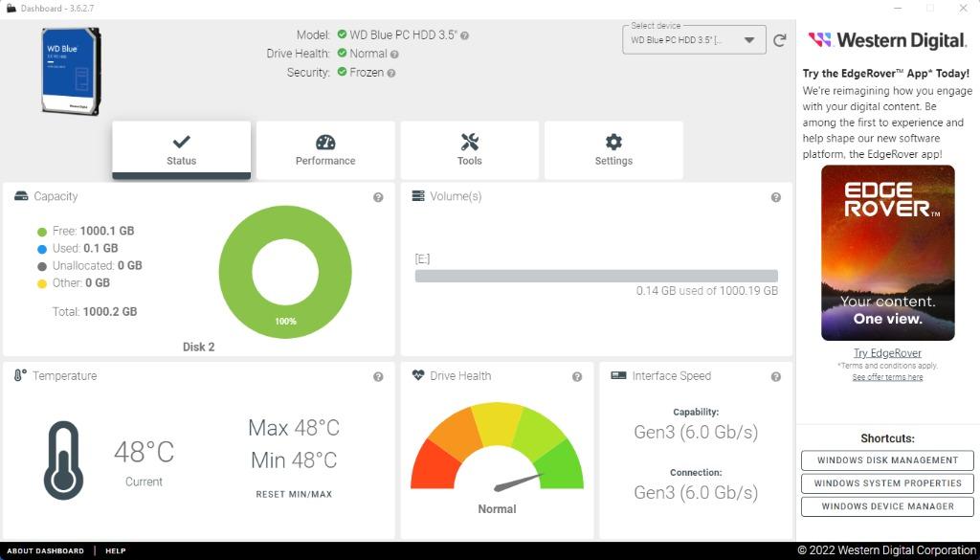Viewport: 980px width, 560px height.
Task: Click the Capability Gen3 (6.0 Gb/s) value
Action: pos(696,432)
